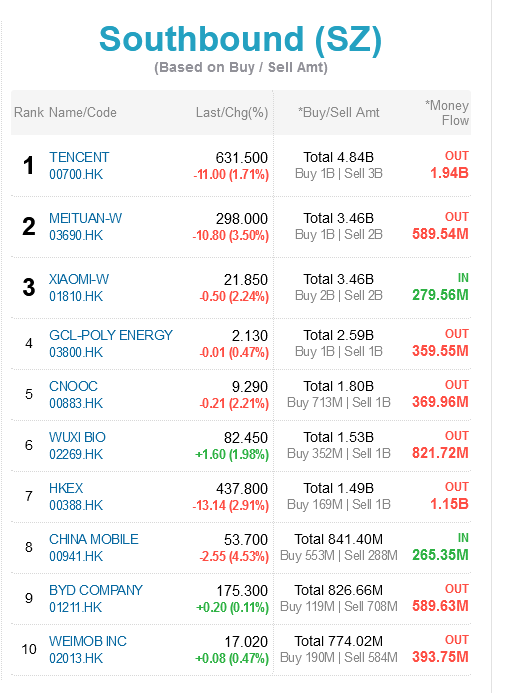Open the CNOOC stock link

tap(73, 386)
